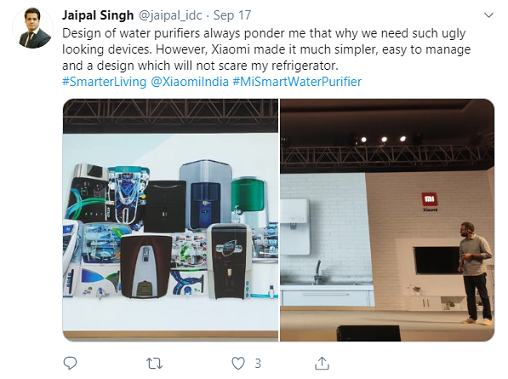The width and height of the screenshot is (508, 379).
Task: Expand the tweet options chevron
Action: 488,15
